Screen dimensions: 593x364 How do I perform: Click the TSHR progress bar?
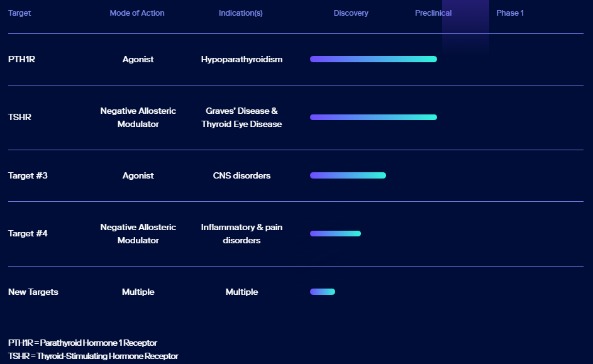[374, 117]
